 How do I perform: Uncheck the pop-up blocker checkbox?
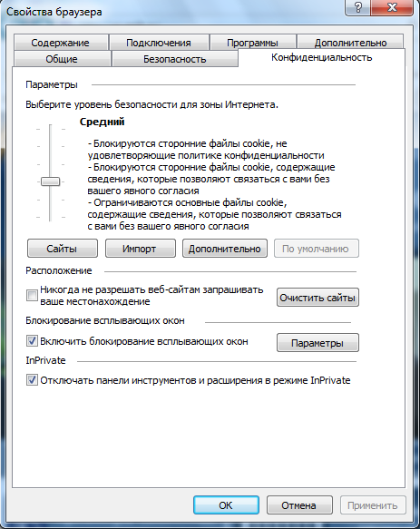pyautogui.click(x=32, y=341)
